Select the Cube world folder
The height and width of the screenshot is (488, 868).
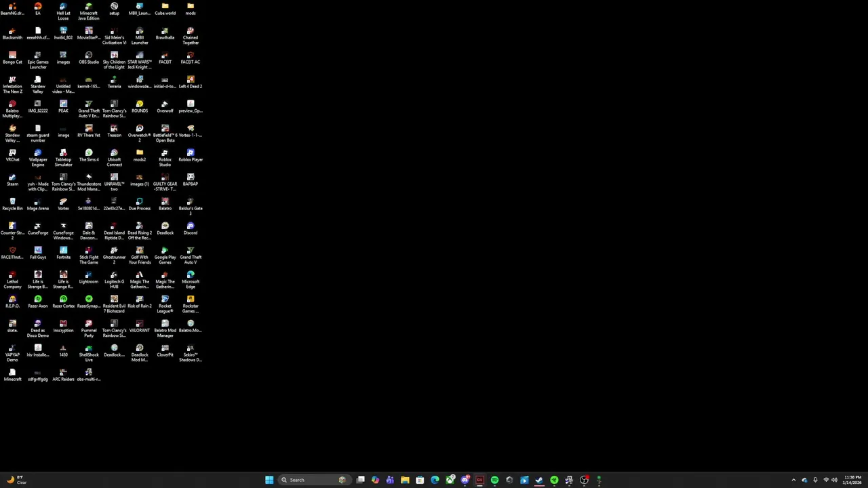coord(165,9)
